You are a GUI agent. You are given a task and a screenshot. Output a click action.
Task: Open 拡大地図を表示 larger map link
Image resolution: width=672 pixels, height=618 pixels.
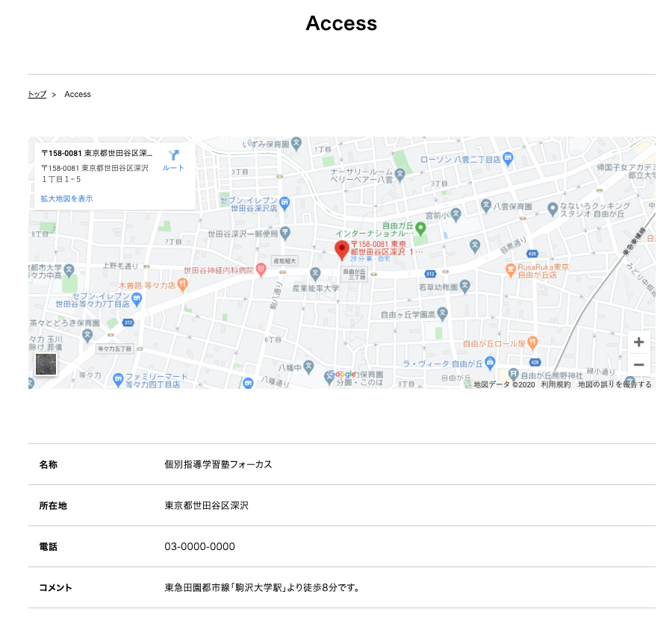(67, 199)
